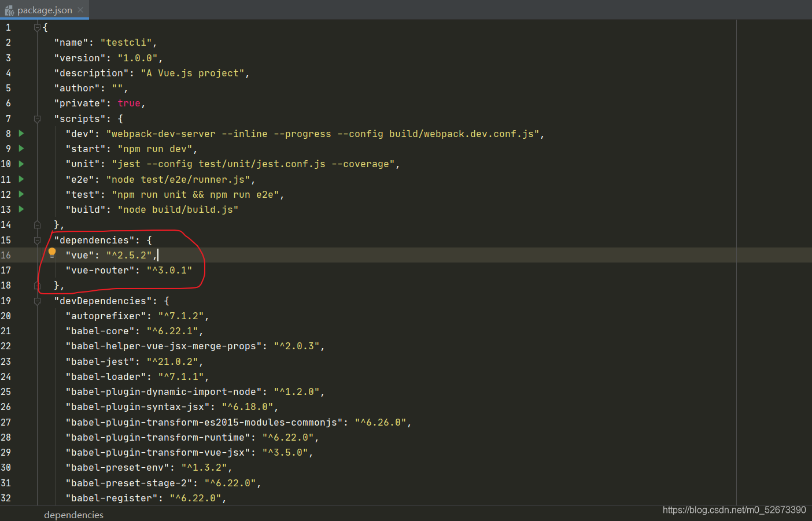Collapse the devDependencies block fold marker
Viewport: 812px width, 521px height.
pyautogui.click(x=37, y=301)
